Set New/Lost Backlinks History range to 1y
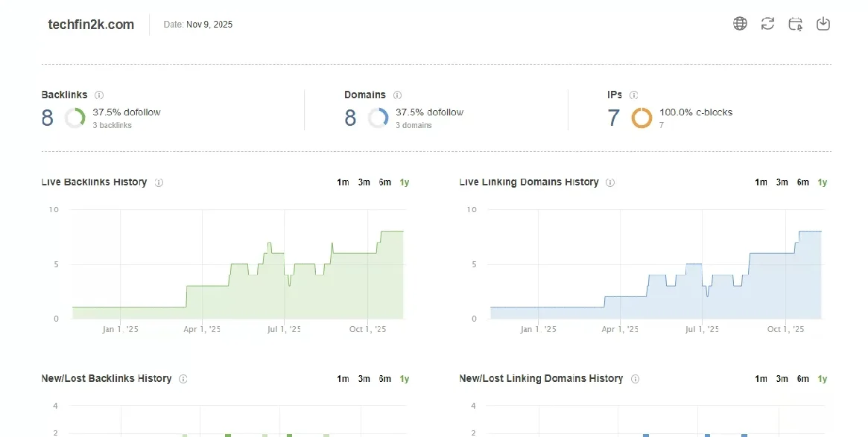The width and height of the screenshot is (868, 437). (405, 379)
